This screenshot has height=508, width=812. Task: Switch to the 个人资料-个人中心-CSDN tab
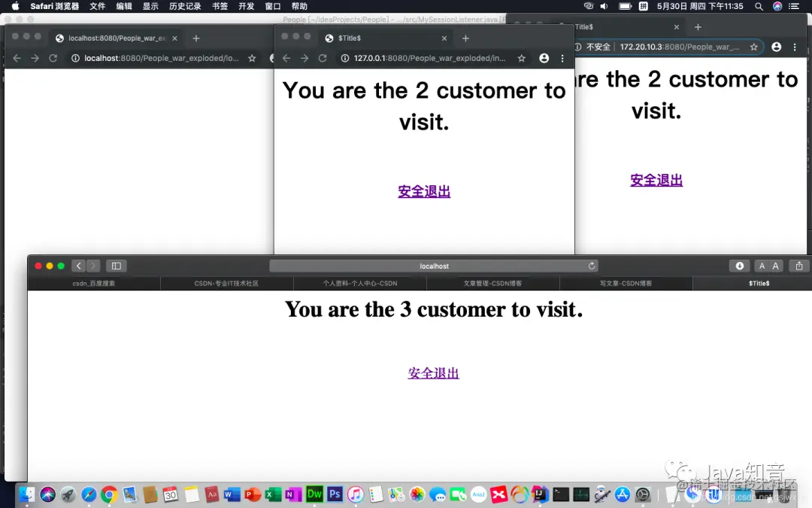pyautogui.click(x=360, y=284)
